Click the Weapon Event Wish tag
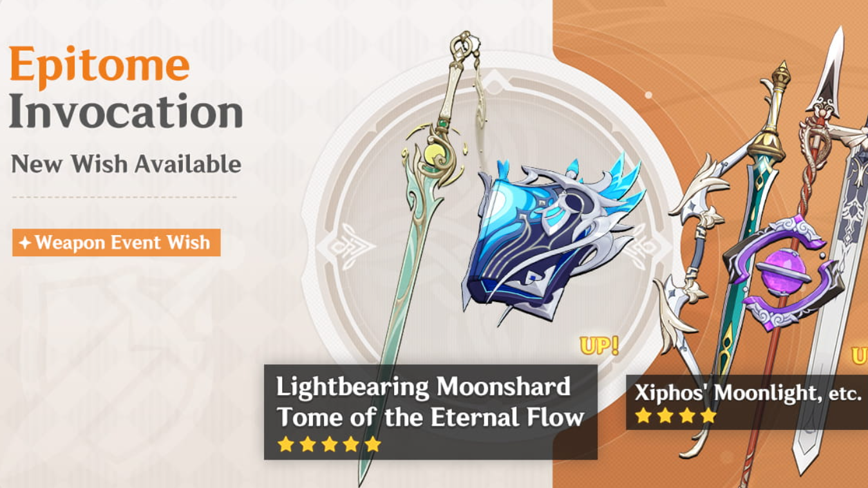The height and width of the screenshot is (488, 868). 117,243
